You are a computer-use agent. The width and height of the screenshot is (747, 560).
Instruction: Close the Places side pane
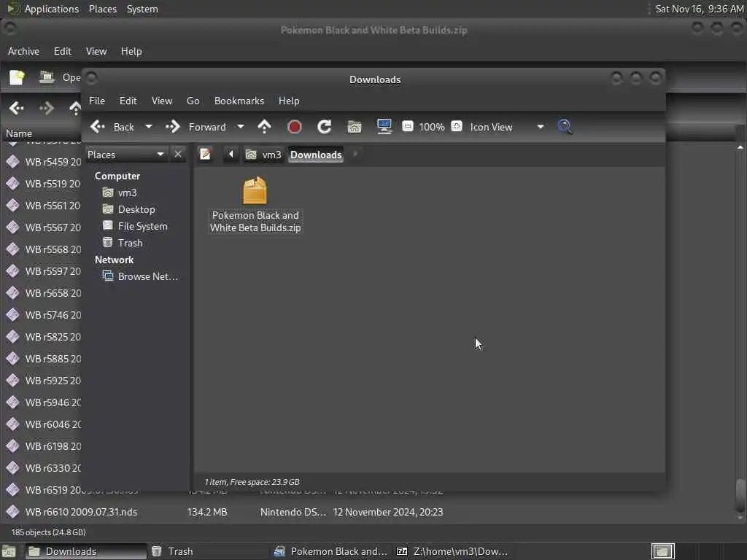pyautogui.click(x=178, y=155)
